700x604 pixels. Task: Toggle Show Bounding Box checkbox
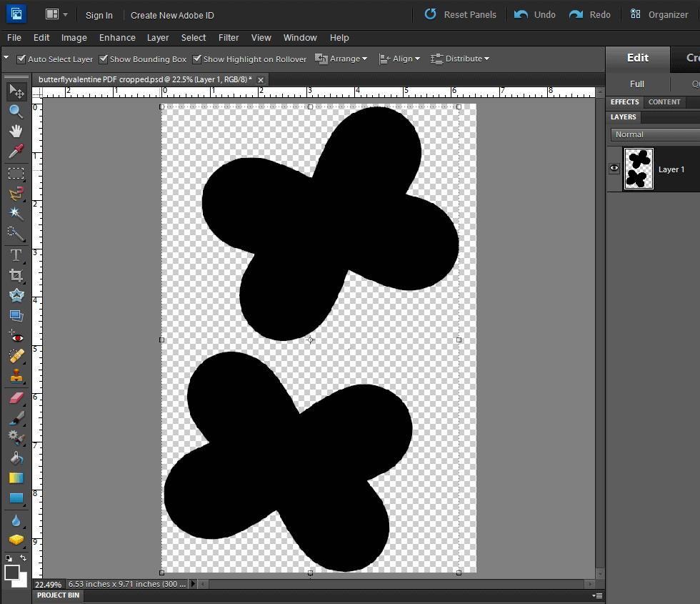[104, 59]
